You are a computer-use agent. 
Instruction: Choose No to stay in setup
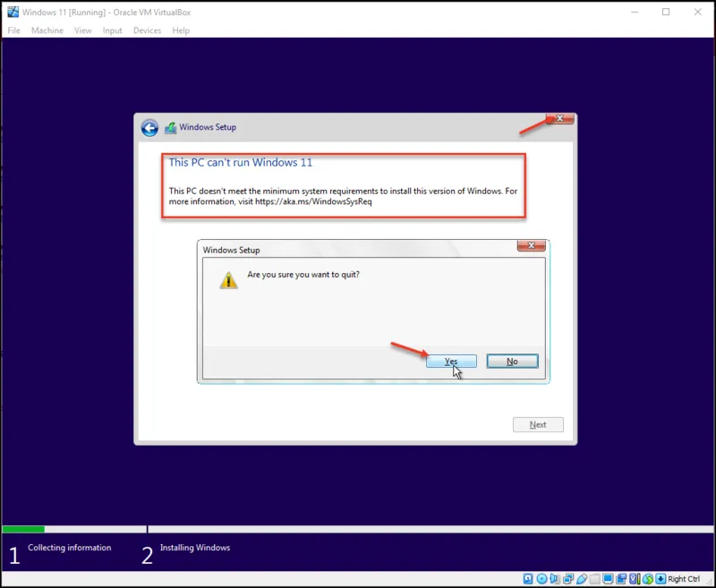[512, 361]
